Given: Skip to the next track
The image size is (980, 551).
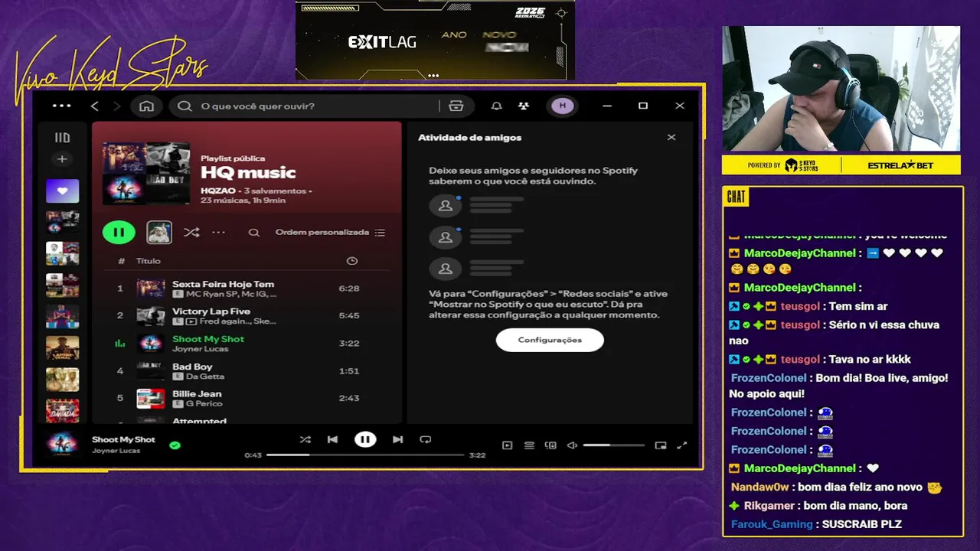Looking at the screenshot, I should coord(397,439).
